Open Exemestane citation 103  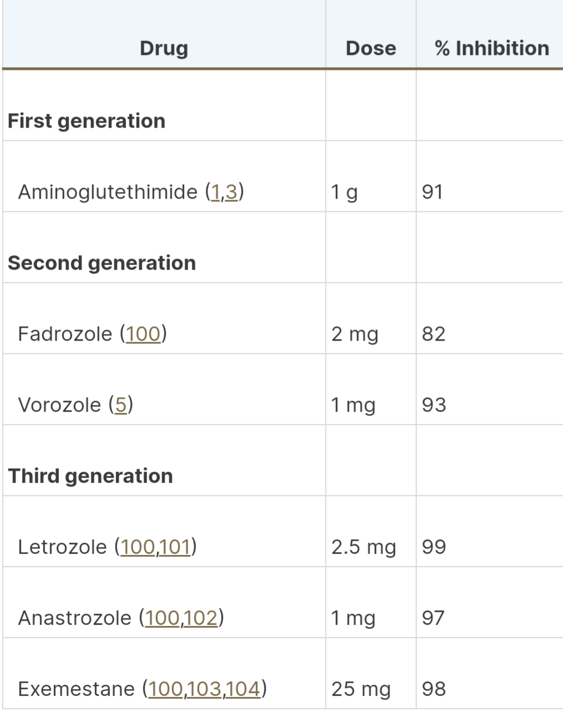204,690
